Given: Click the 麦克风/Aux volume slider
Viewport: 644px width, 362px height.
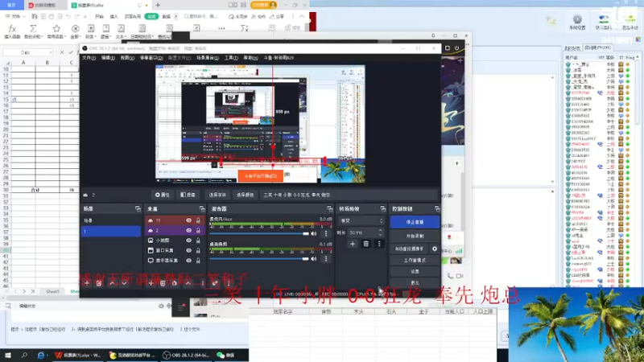Looking at the screenshot, I should 259,233.
